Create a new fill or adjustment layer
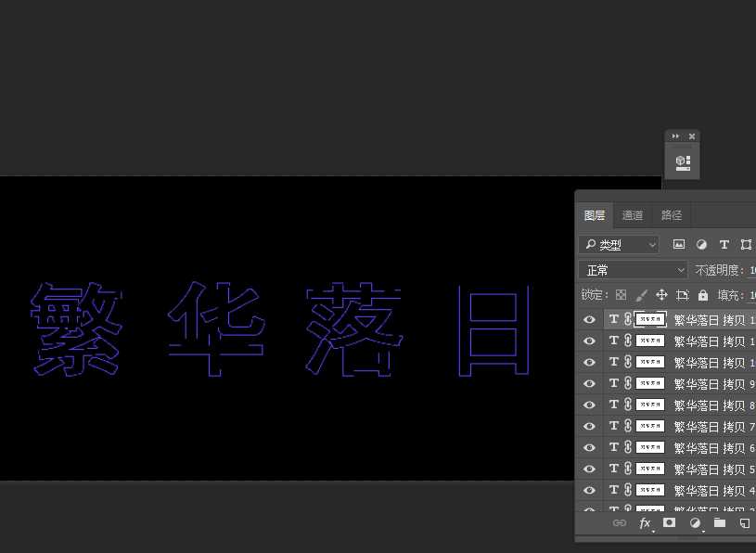Screen dimensions: 756x553 coord(696,522)
